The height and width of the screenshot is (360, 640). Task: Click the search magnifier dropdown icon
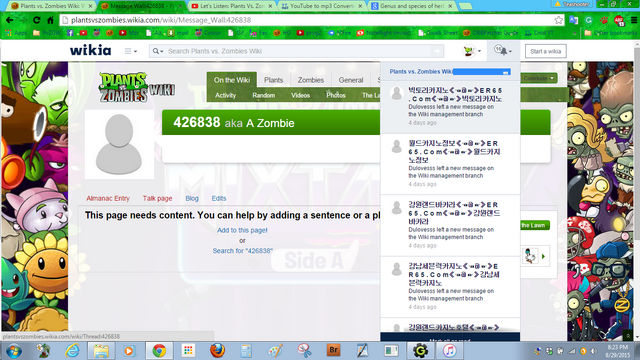(158, 51)
